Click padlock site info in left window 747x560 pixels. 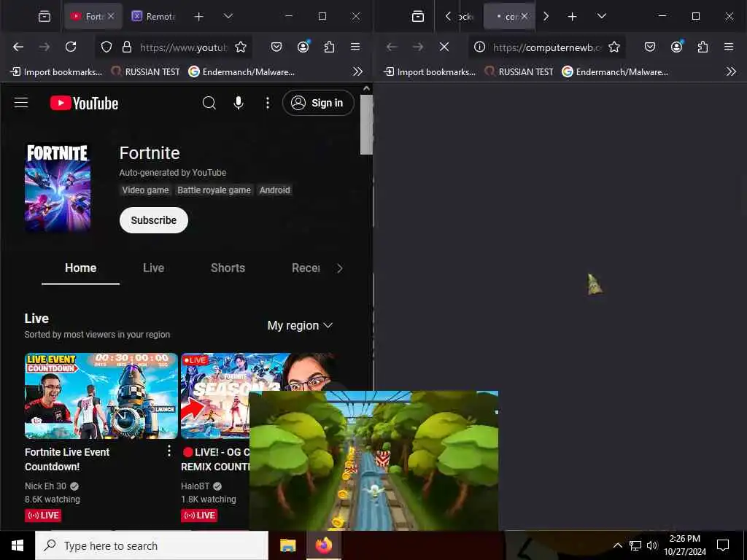[x=127, y=47]
